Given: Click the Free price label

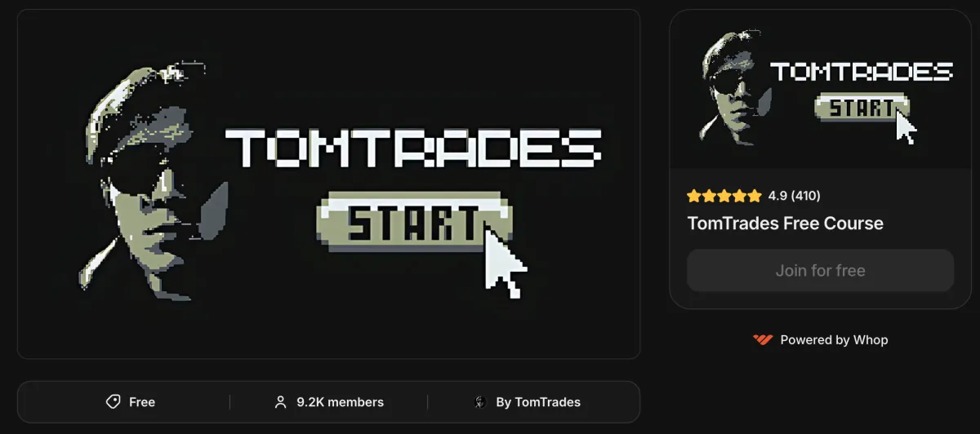Looking at the screenshot, I should pyautogui.click(x=142, y=402).
